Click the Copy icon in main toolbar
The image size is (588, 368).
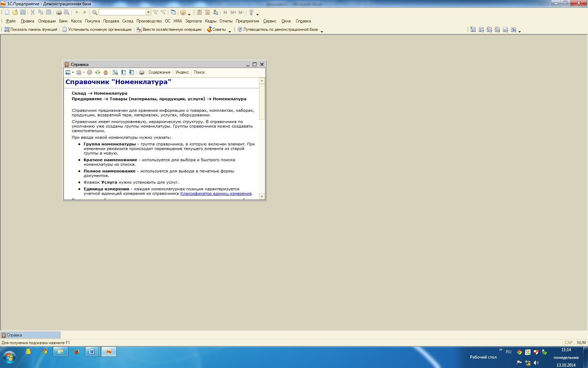tap(41, 12)
